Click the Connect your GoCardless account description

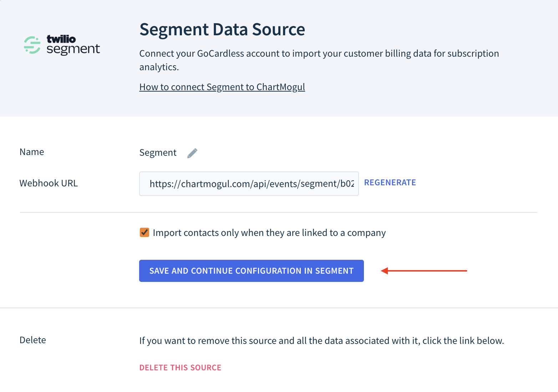click(x=319, y=60)
